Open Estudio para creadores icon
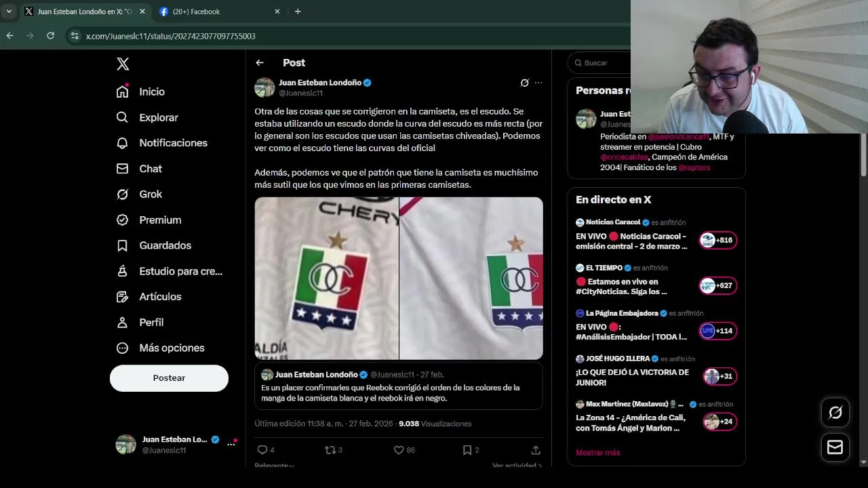 coord(122,271)
